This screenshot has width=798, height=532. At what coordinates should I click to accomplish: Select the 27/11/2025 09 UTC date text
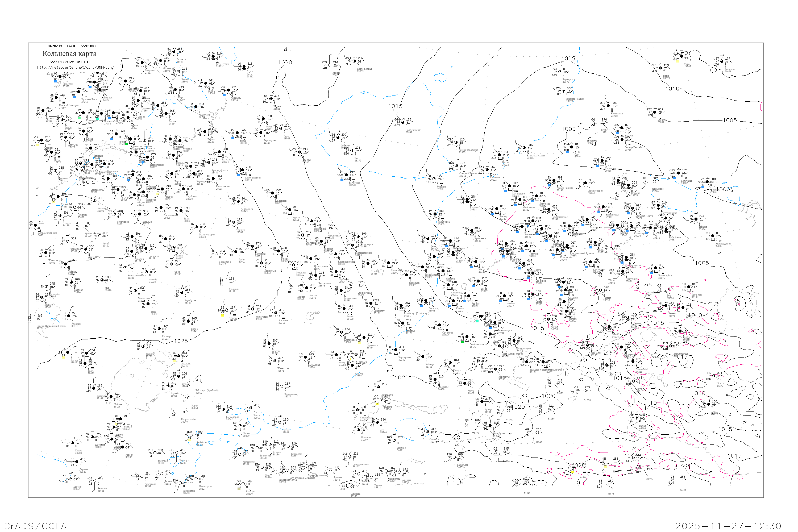[70, 62]
